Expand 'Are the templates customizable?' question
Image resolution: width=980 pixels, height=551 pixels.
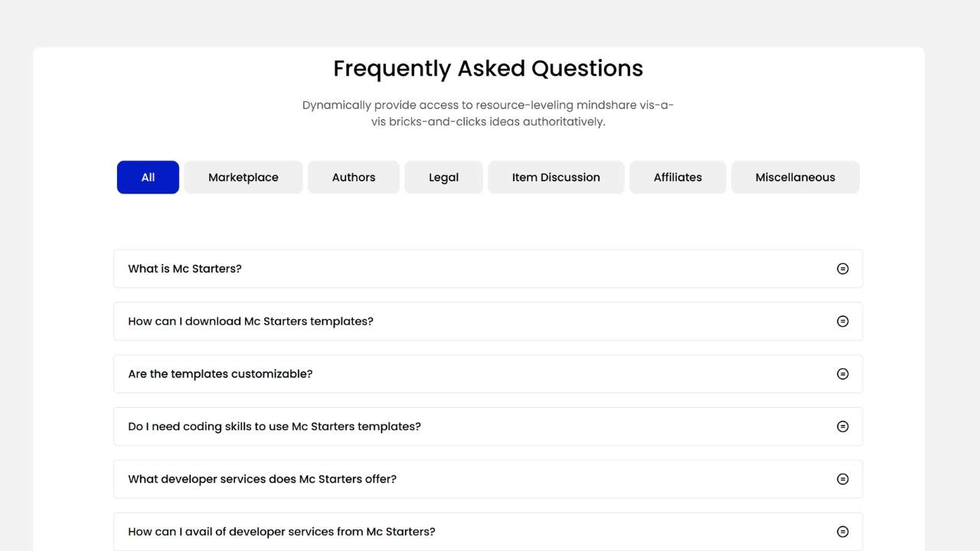point(220,374)
